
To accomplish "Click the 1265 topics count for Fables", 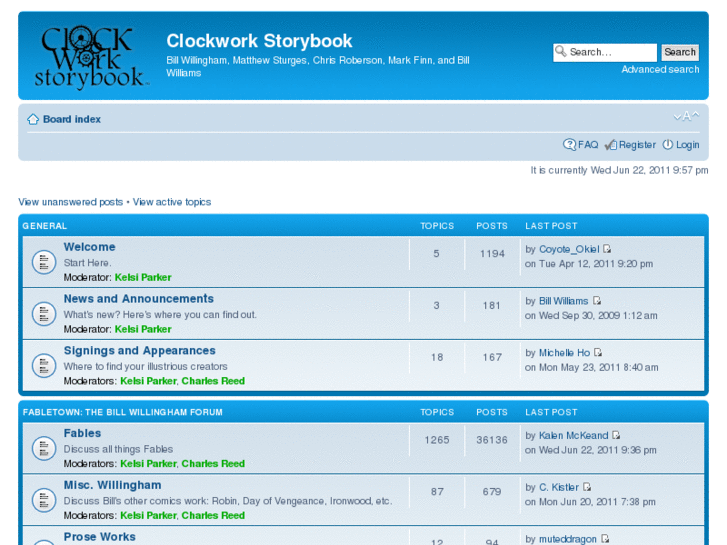I will (437, 440).
